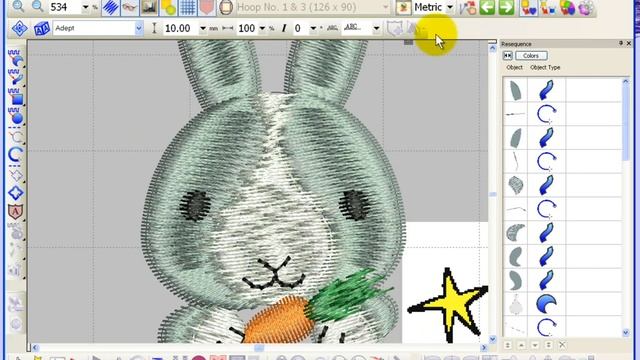The width and height of the screenshot is (640, 360).
Task: Open the zoom percentage dropdown arrow
Action: coord(85,7)
